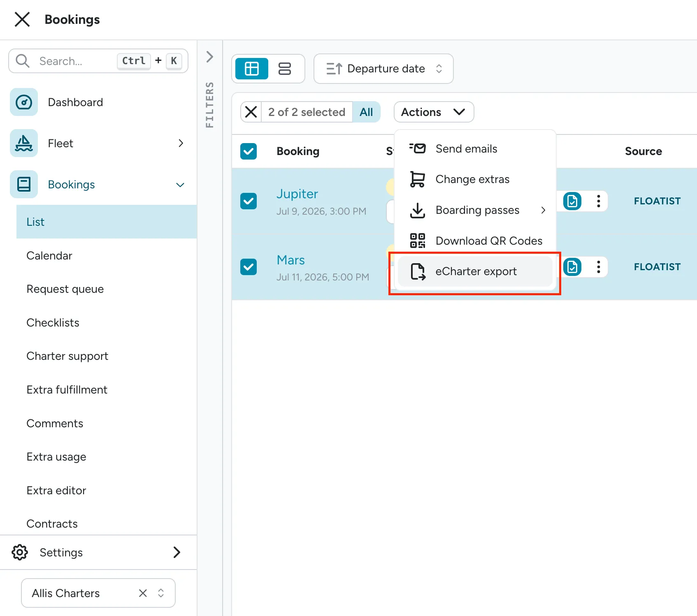Click the Change extras cart icon
This screenshot has width=697, height=616.
click(x=418, y=179)
